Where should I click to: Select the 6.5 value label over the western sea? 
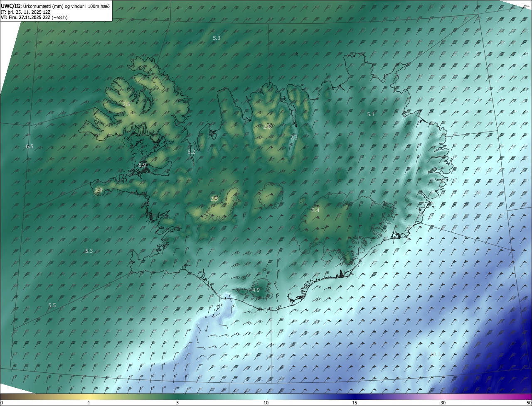tap(30, 147)
